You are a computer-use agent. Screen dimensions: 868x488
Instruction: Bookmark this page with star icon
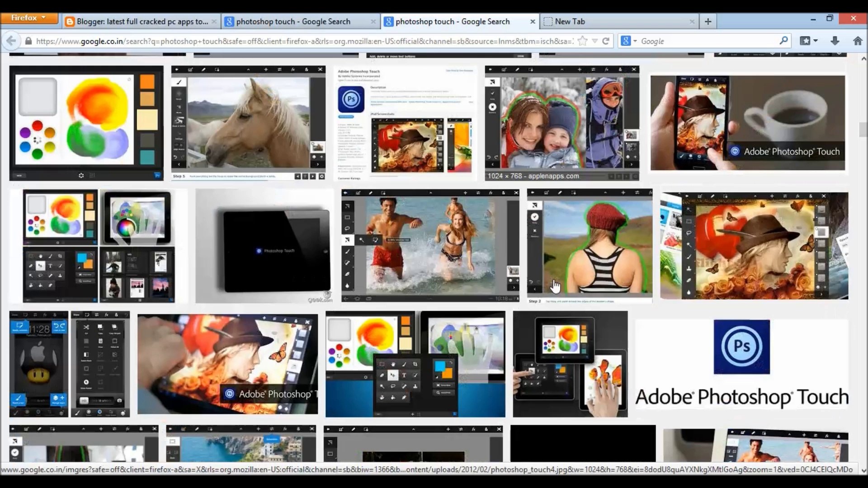click(583, 41)
